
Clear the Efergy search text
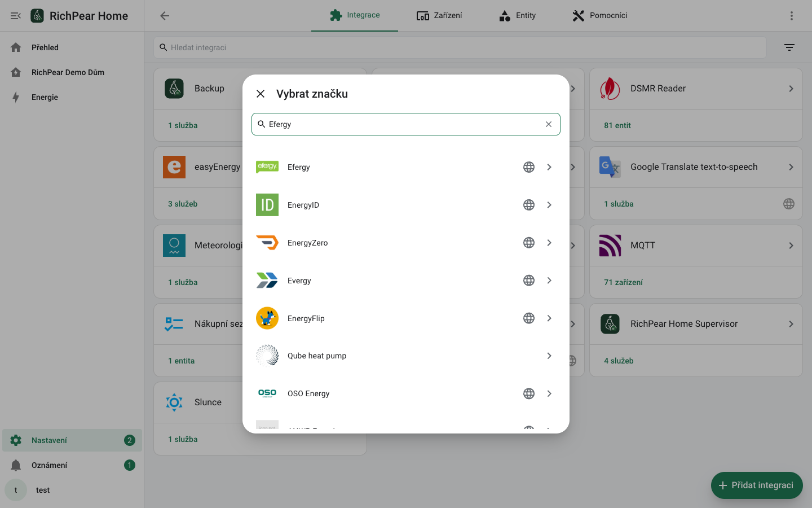tap(549, 124)
